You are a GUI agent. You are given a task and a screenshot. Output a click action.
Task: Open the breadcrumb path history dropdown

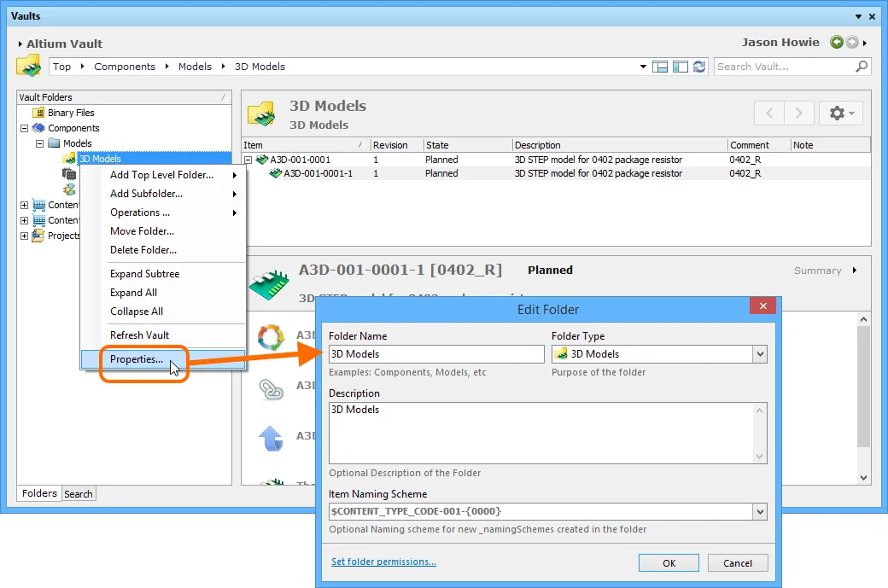(643, 67)
